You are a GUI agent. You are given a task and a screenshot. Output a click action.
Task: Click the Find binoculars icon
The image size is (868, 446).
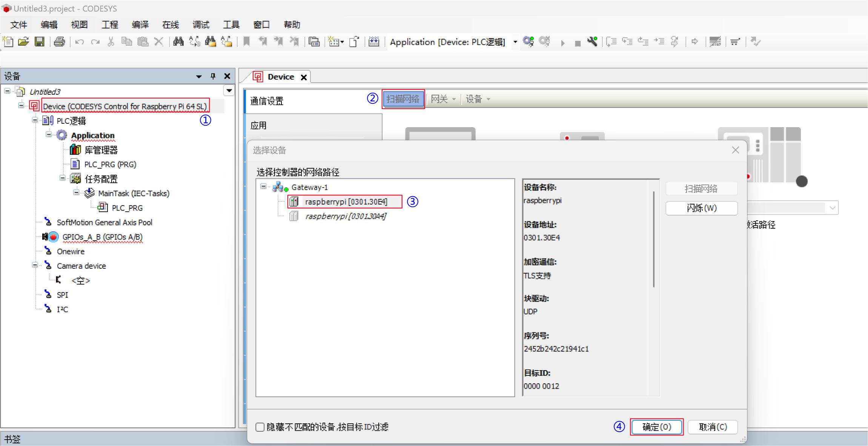tap(178, 42)
